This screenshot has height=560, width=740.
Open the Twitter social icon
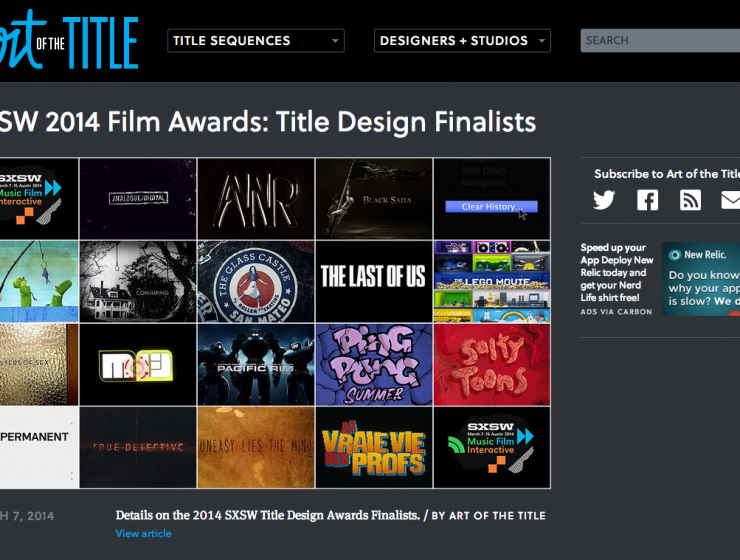(604, 200)
